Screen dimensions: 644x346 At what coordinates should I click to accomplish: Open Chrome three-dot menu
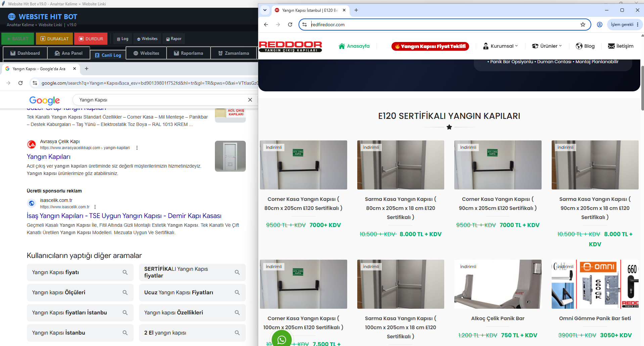point(638,25)
